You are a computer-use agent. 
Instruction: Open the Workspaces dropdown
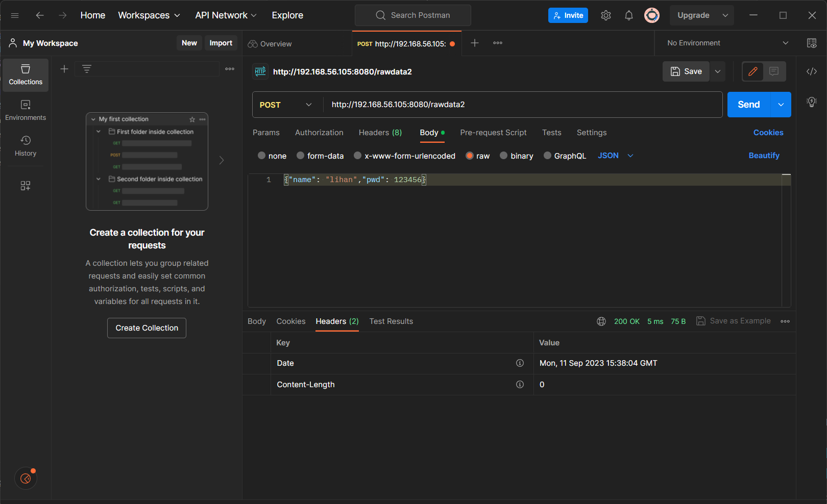149,15
